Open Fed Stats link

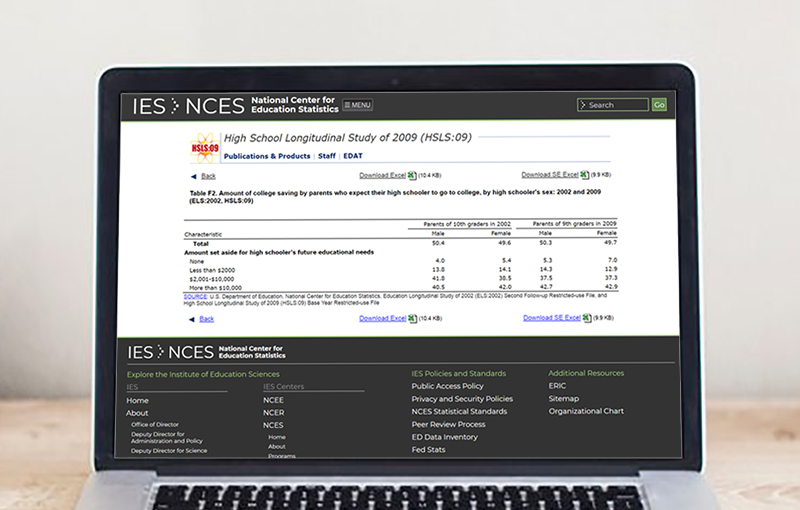[x=429, y=450]
